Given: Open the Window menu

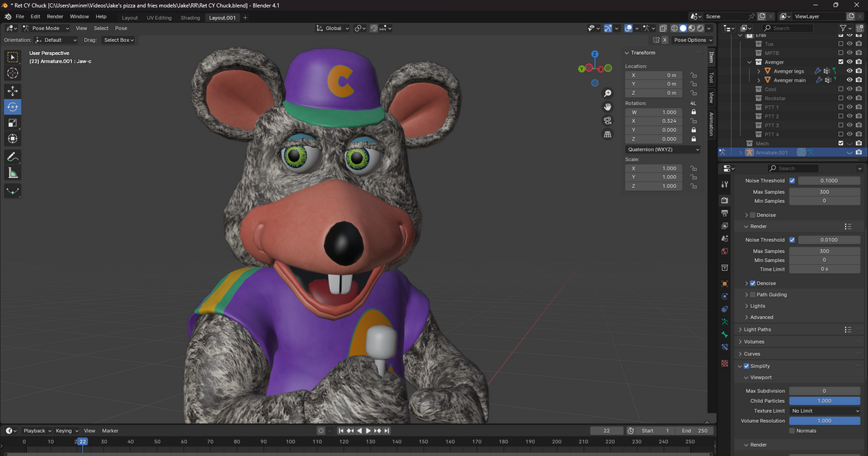Looking at the screenshot, I should point(79,16).
